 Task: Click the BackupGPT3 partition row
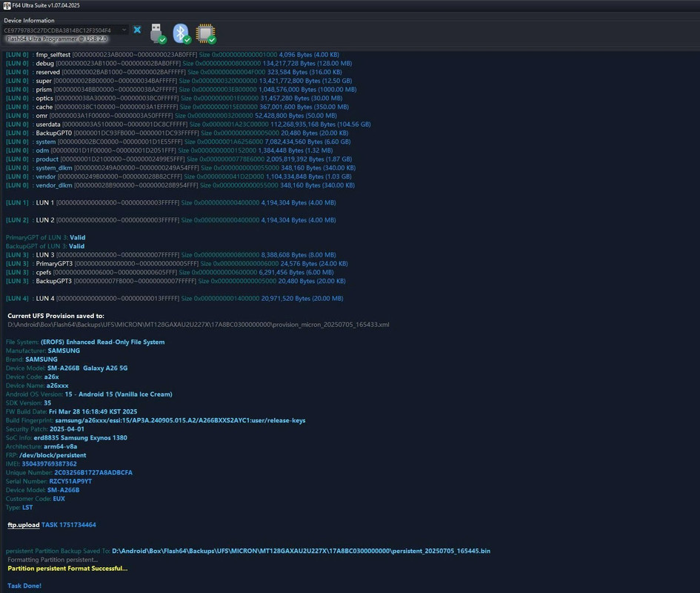176,281
